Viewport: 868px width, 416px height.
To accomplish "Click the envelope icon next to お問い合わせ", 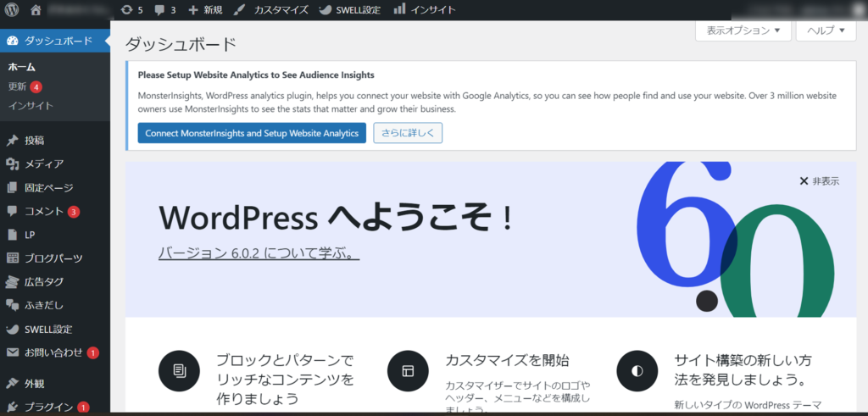I will pyautogui.click(x=12, y=352).
